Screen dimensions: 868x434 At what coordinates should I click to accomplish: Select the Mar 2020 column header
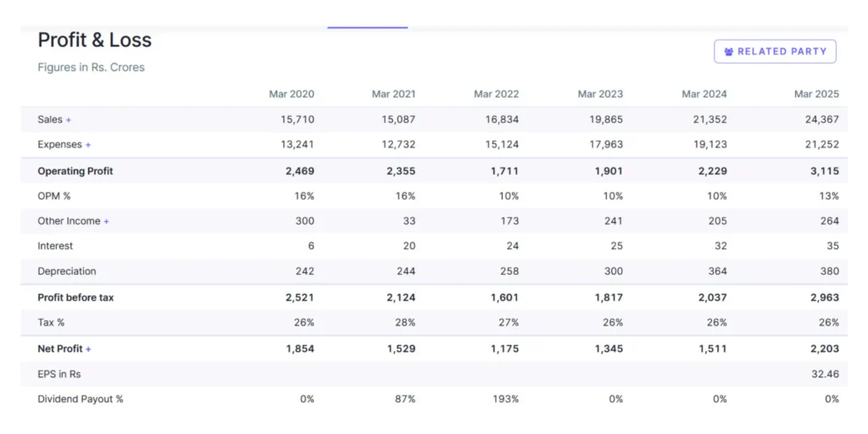[x=292, y=94]
